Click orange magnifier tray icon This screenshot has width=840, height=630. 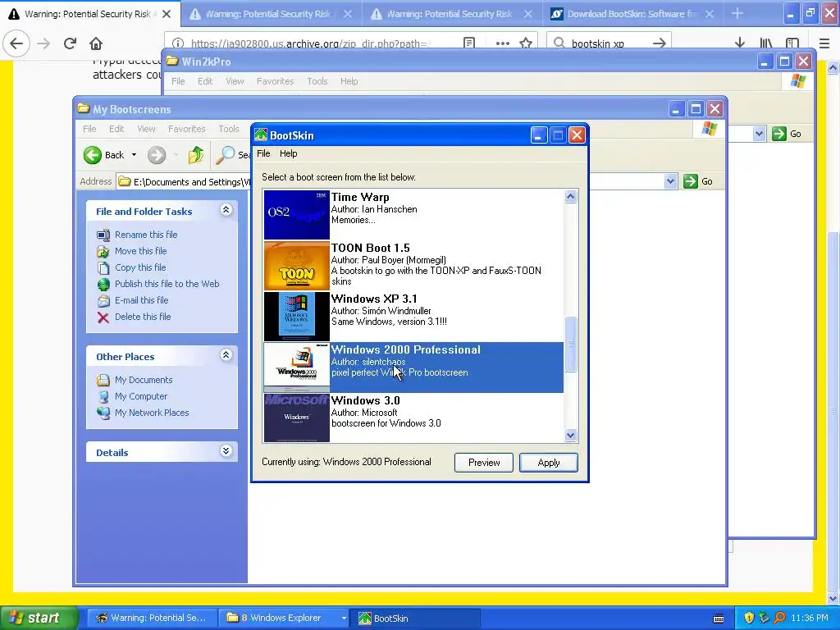point(779,618)
